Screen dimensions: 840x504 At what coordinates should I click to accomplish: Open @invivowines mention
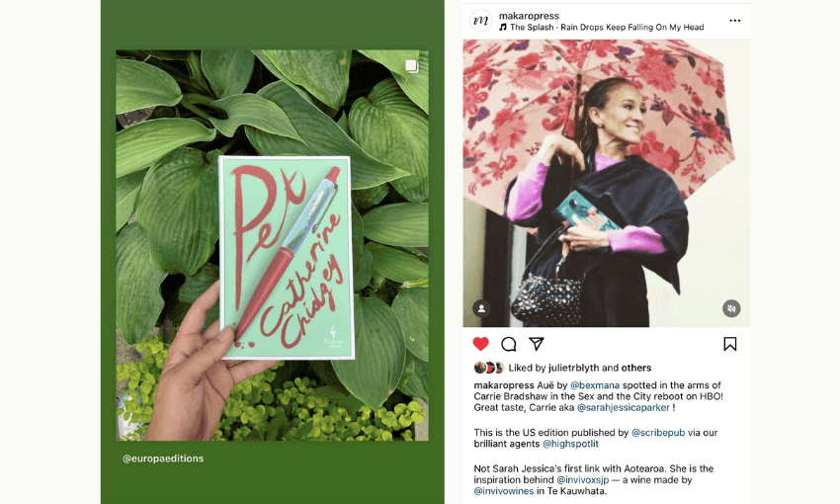(x=504, y=491)
